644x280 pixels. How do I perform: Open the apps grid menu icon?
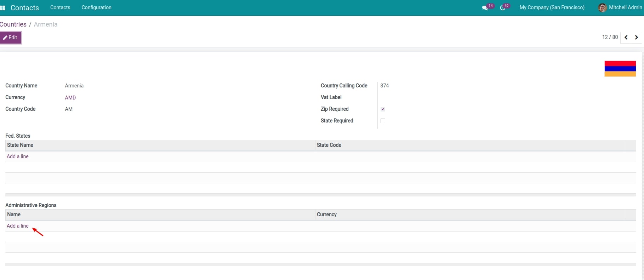coord(3,8)
